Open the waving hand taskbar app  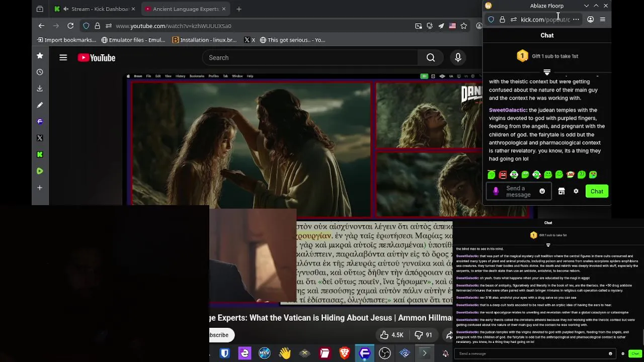click(285, 353)
